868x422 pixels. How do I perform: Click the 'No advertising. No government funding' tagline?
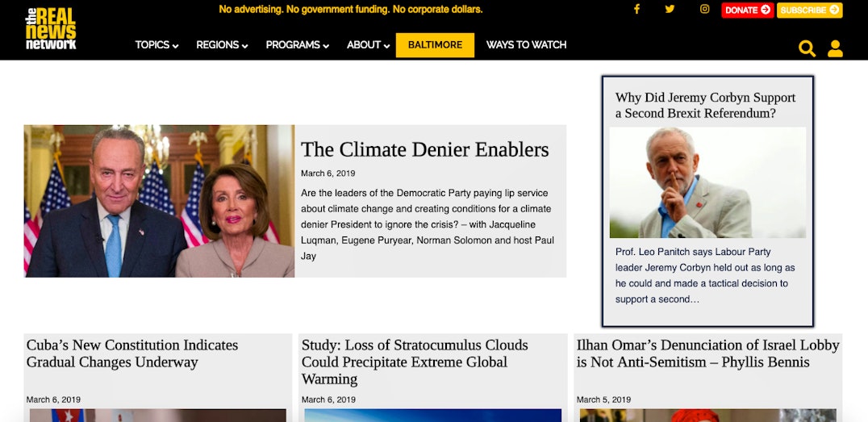click(x=350, y=10)
